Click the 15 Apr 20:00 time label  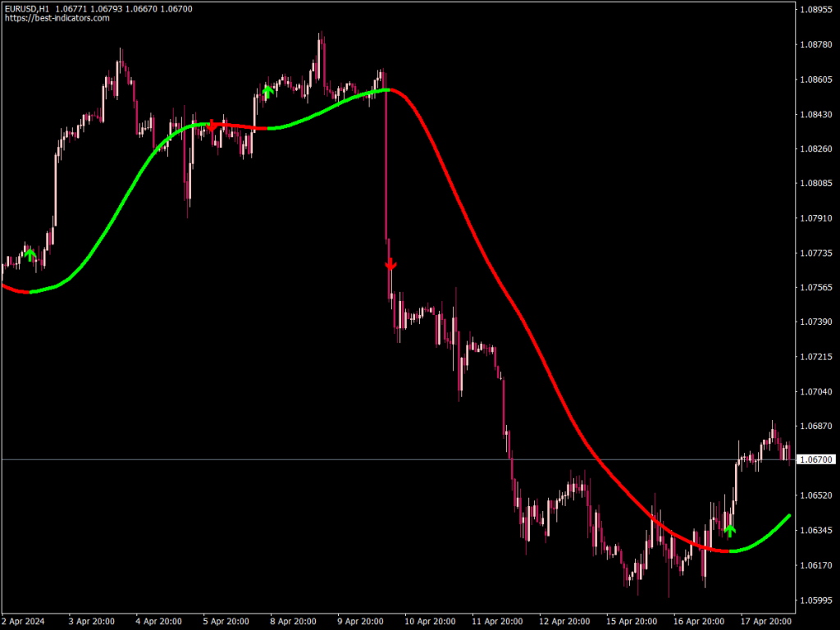click(x=632, y=622)
